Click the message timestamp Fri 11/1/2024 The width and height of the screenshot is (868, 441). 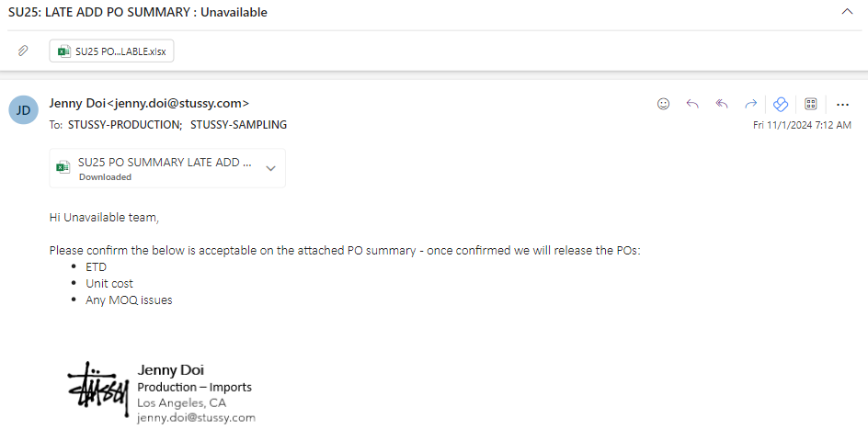pos(802,125)
